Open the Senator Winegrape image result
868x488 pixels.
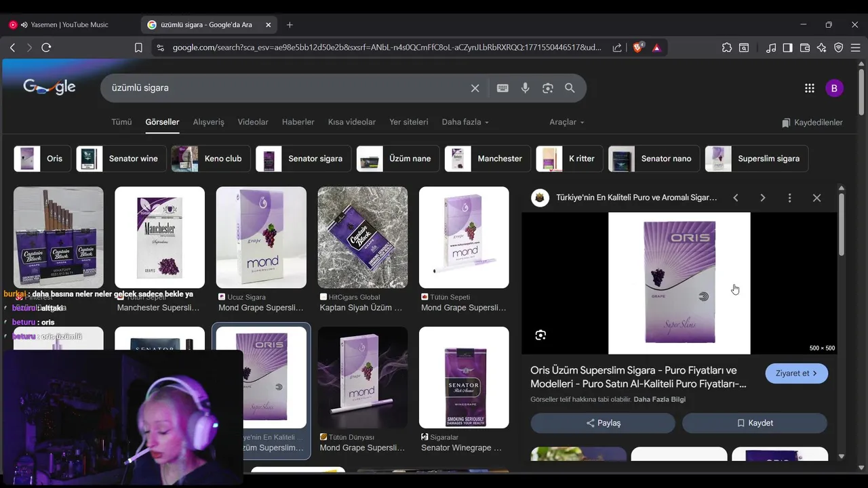pos(464,378)
